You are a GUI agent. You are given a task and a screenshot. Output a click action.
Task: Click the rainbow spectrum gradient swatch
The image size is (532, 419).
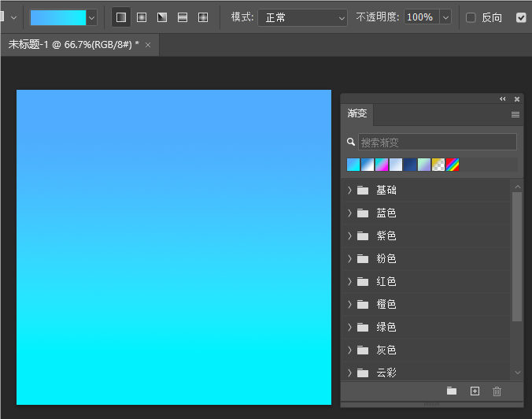[x=453, y=165]
